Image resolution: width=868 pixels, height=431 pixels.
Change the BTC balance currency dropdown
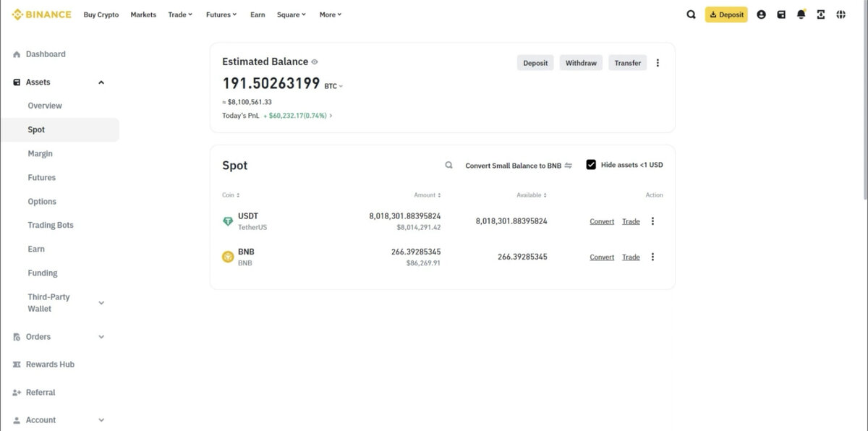[x=333, y=86]
